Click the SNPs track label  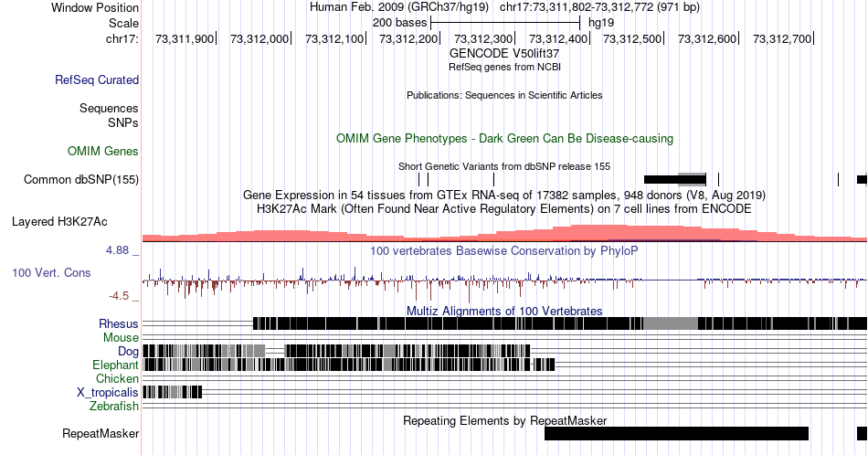coord(123,122)
